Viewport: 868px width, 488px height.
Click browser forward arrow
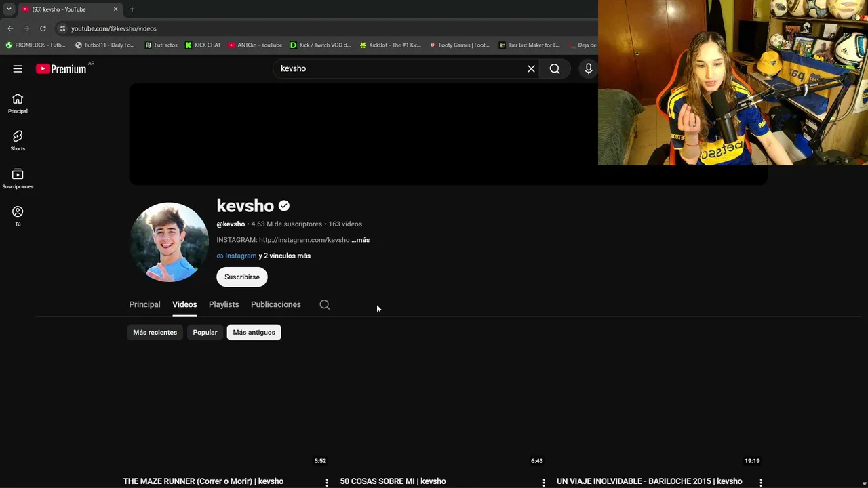pos(26,28)
